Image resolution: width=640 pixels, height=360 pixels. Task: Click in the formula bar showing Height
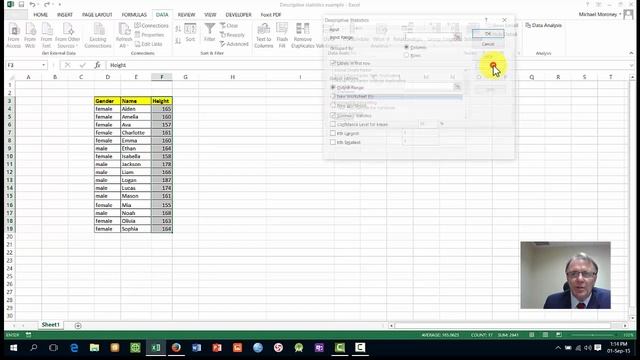pyautogui.click(x=367, y=65)
